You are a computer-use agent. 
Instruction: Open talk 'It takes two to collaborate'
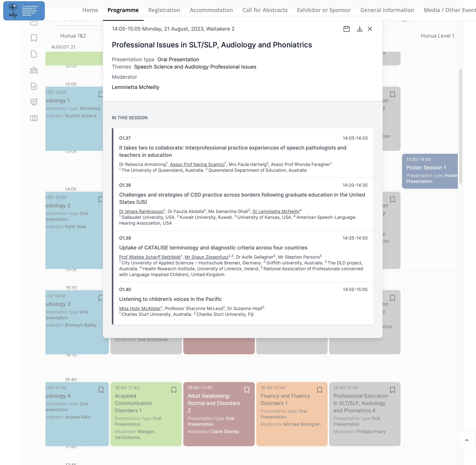click(x=233, y=151)
